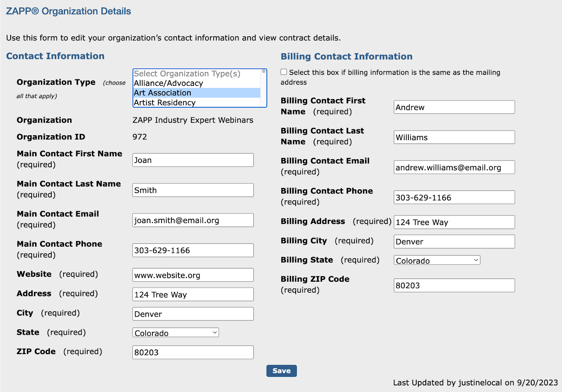The height and width of the screenshot is (392, 562).
Task: Select Art Association in the list
Action: tap(162, 93)
